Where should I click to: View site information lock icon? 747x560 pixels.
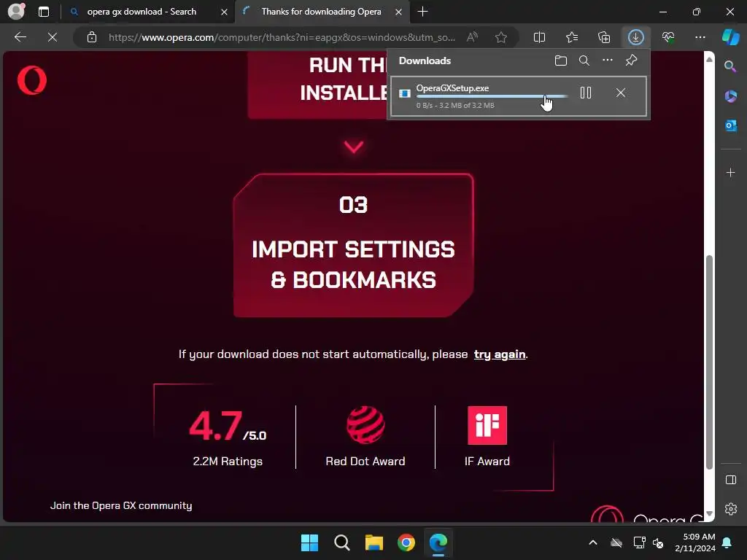click(x=92, y=37)
